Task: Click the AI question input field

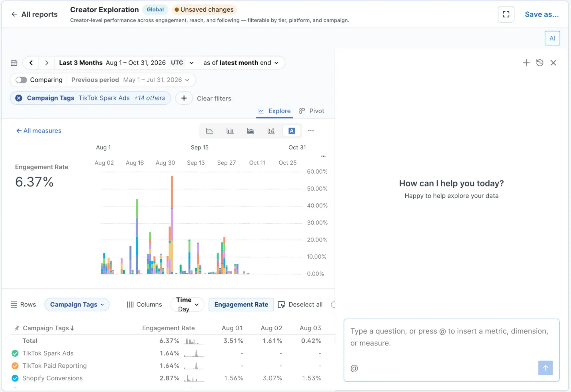Action: (451, 337)
